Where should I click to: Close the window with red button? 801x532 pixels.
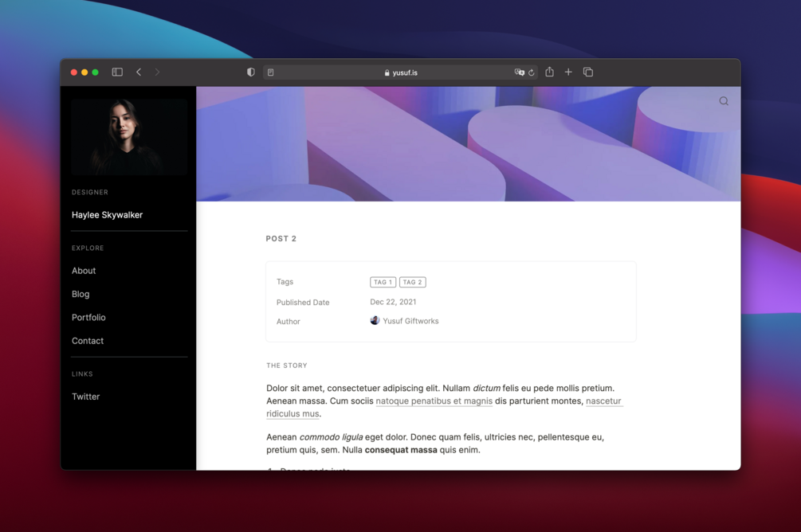click(x=74, y=72)
